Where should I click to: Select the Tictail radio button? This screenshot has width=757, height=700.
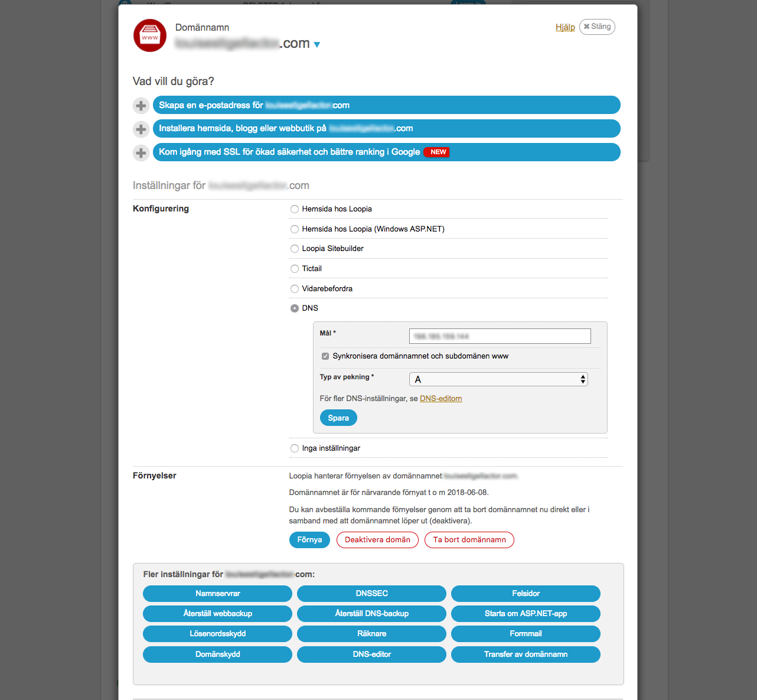(295, 269)
